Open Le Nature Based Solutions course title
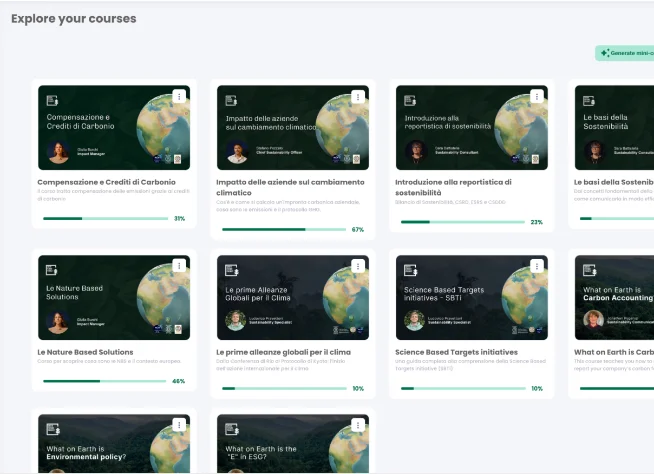Screen dimensions: 654x474 [x=86, y=352]
